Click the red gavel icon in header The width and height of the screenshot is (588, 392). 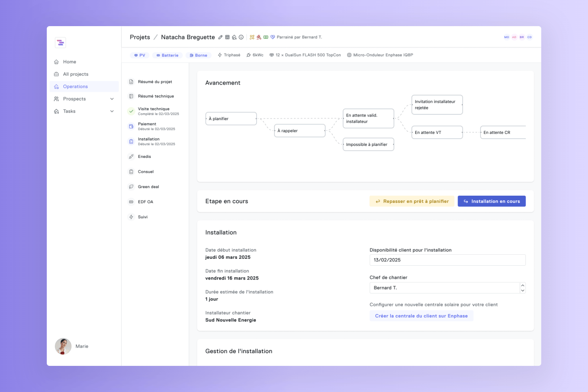(259, 37)
